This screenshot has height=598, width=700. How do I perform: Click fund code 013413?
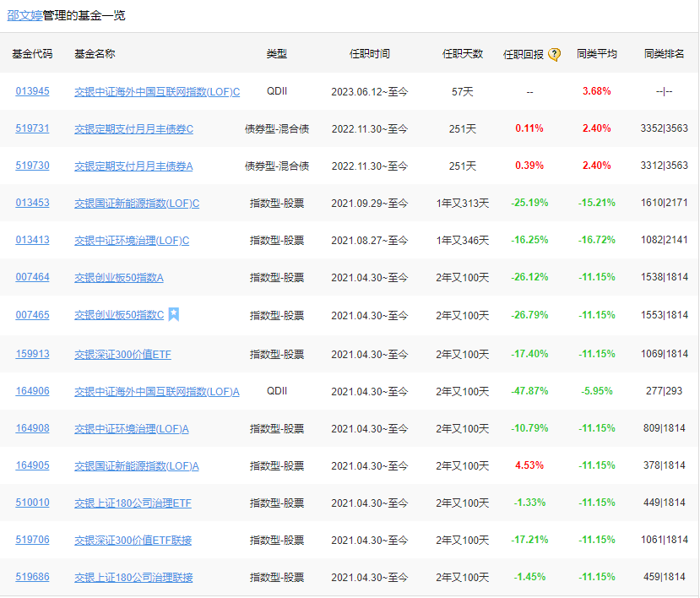point(32,241)
